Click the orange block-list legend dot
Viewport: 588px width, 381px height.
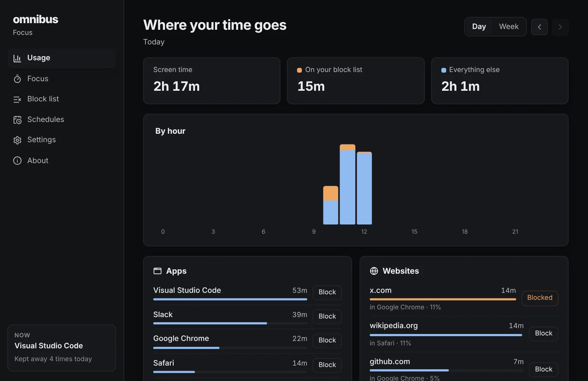click(300, 70)
